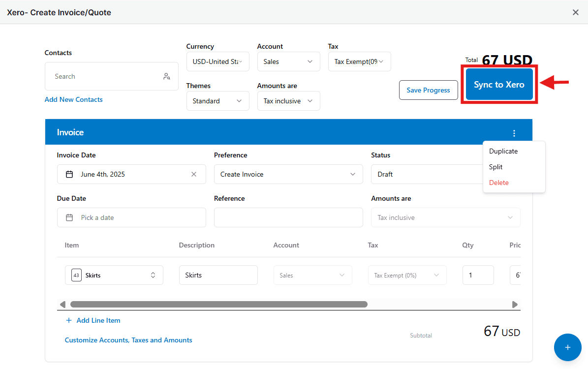This screenshot has width=588, height=369.
Task: Click the Add New Contacts link
Action: point(73,100)
